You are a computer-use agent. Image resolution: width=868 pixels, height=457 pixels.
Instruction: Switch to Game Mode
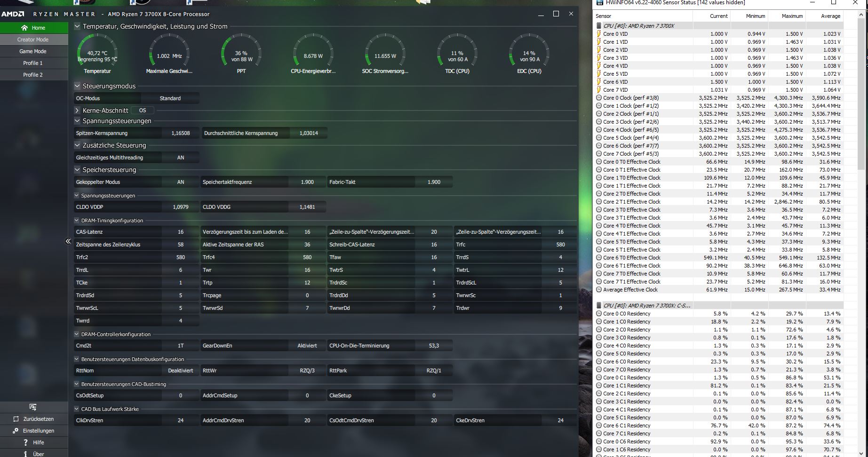(34, 51)
